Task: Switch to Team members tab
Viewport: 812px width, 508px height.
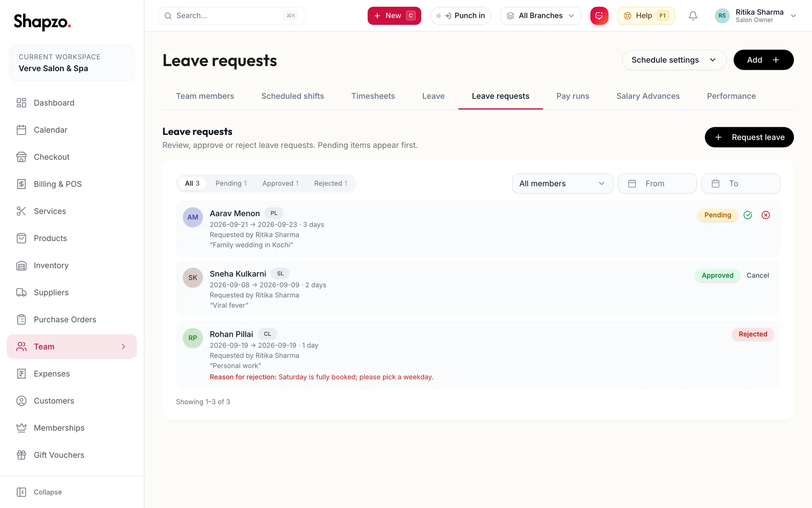Action: click(205, 96)
